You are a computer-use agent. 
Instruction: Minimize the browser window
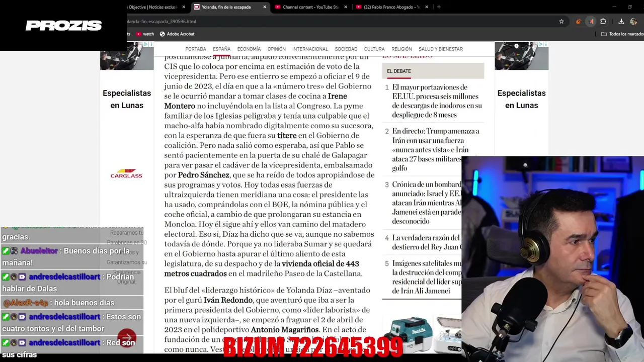coord(614,7)
